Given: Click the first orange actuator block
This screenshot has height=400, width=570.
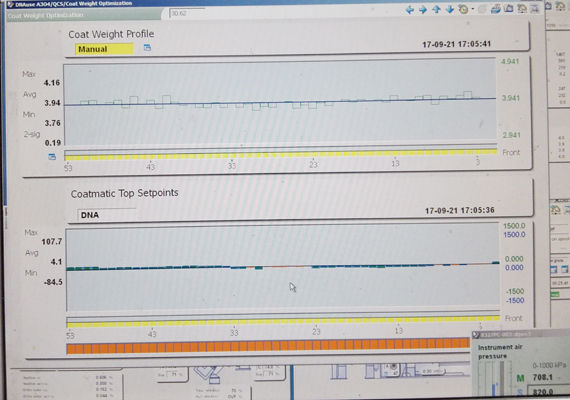Looking at the screenshot, I should (71, 349).
